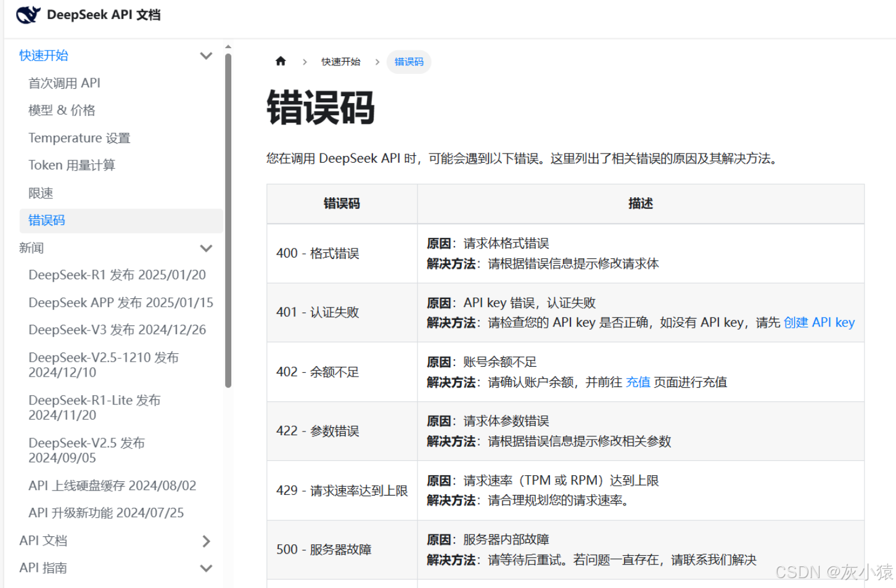Click the 描述 table column header
This screenshot has height=588, width=896.
pyautogui.click(x=641, y=203)
